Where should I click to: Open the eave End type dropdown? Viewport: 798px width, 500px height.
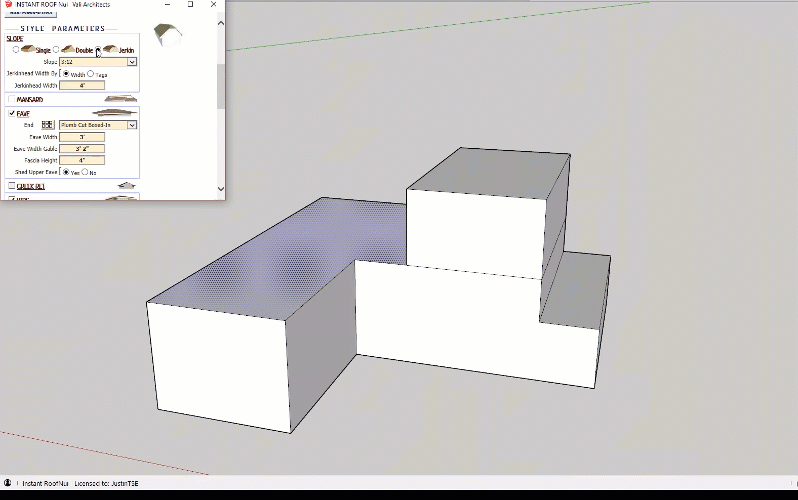tap(131, 125)
